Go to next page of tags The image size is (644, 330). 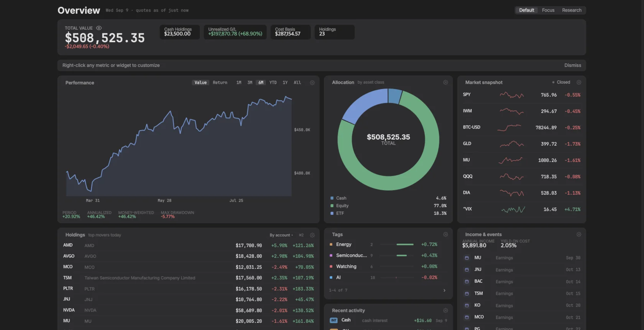point(444,290)
